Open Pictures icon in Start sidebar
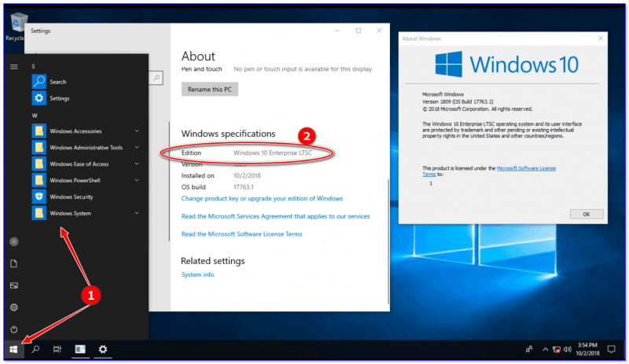Viewport: 629px width, 364px height. tap(13, 285)
